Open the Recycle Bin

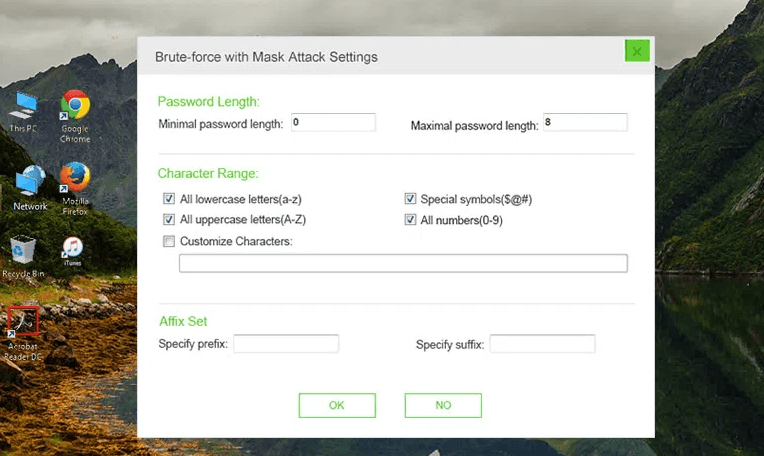23,250
